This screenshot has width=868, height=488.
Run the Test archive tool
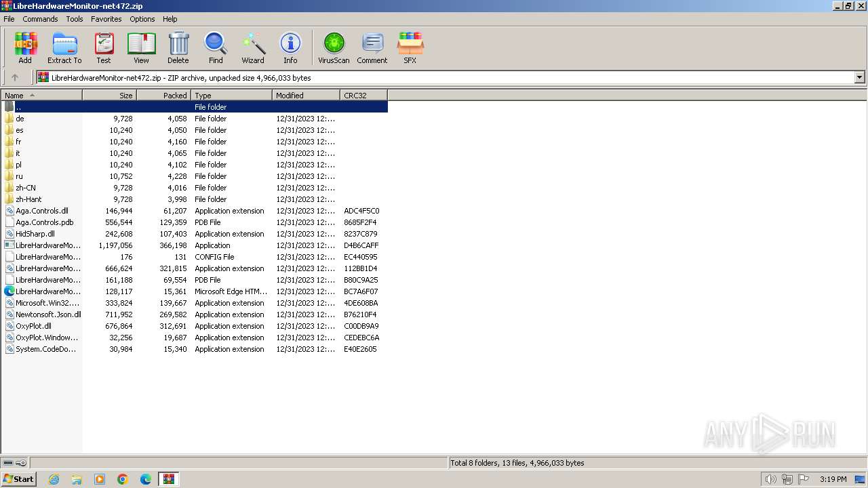(x=104, y=47)
